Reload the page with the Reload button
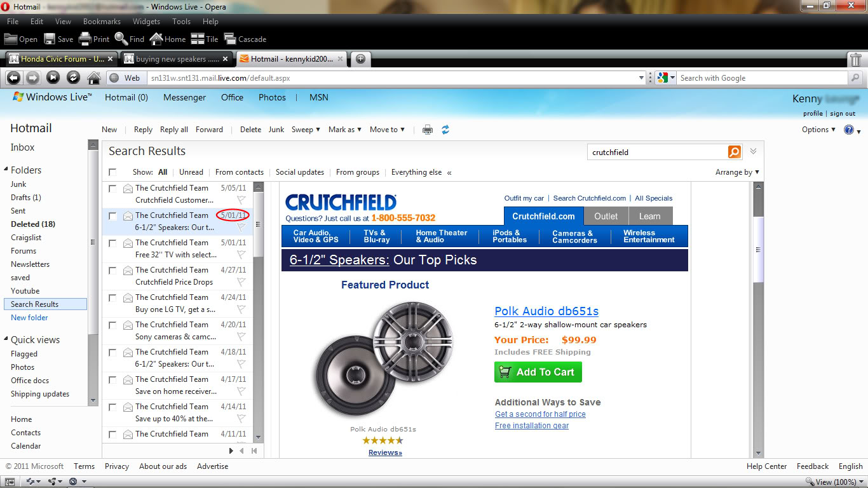Screen dimensions: 868x488 (73, 78)
